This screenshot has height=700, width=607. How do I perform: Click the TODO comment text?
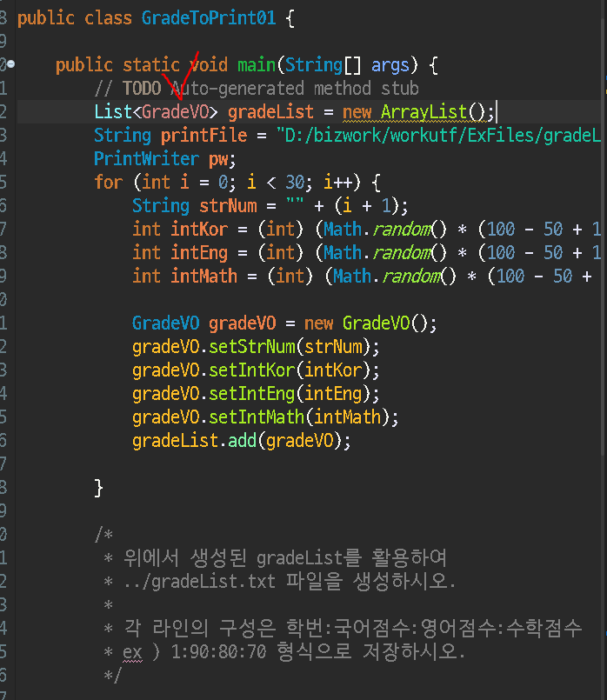pos(257,89)
